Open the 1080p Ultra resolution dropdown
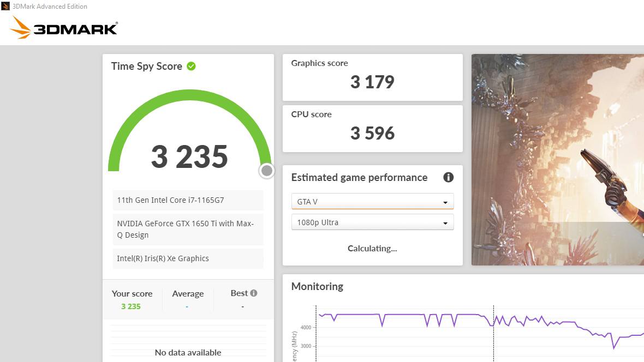Screen dimensions: 644x362 tap(373, 222)
